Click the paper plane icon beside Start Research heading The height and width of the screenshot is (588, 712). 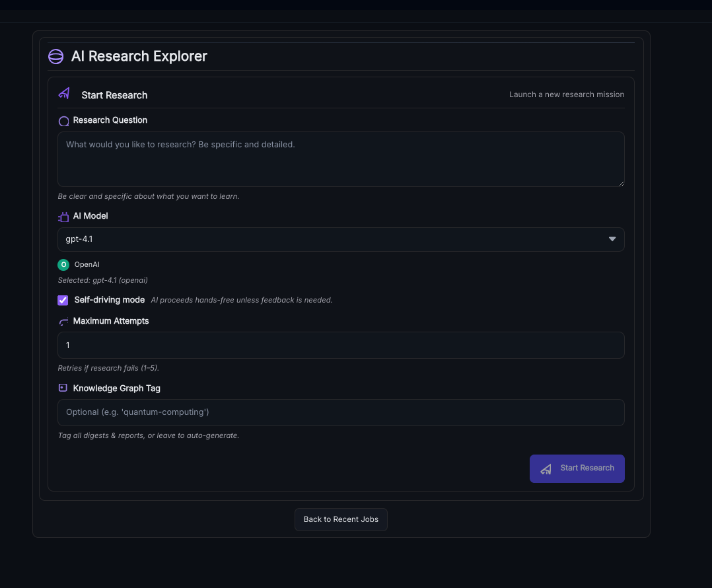64,94
